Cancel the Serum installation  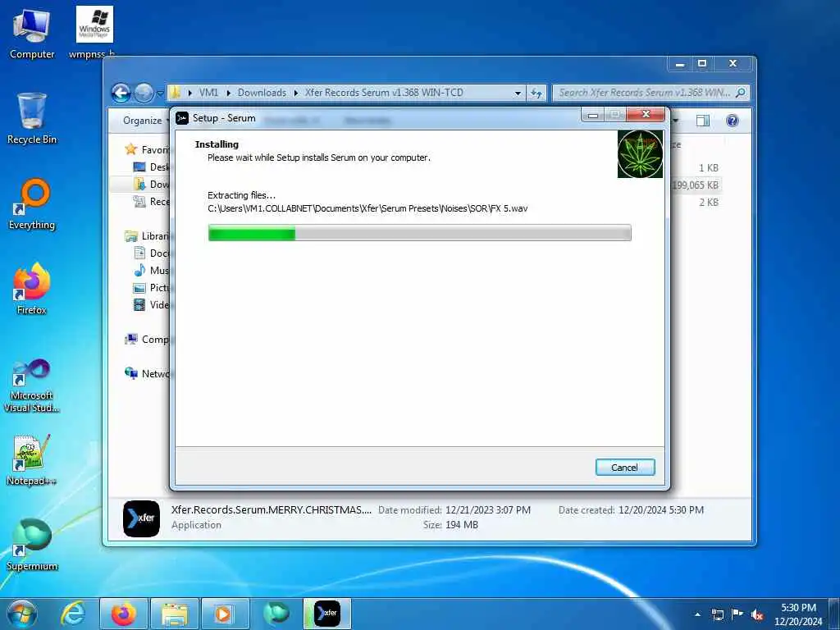(624, 467)
